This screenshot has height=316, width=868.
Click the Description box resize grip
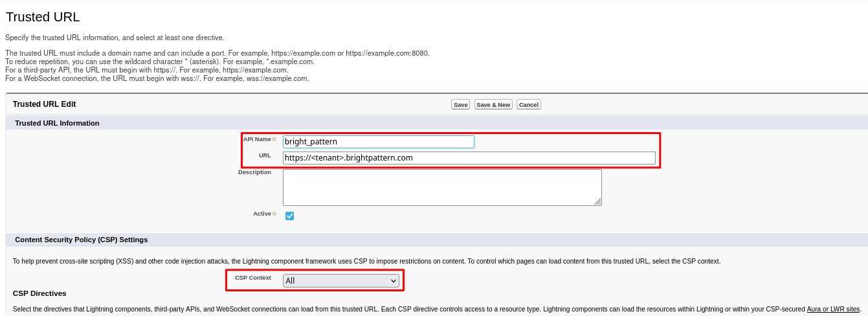[598, 202]
